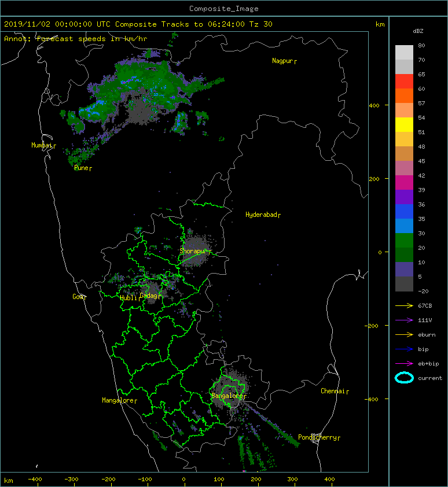Click the -200 tick on the right axis
The height and width of the screenshot is (487, 448).
372,326
